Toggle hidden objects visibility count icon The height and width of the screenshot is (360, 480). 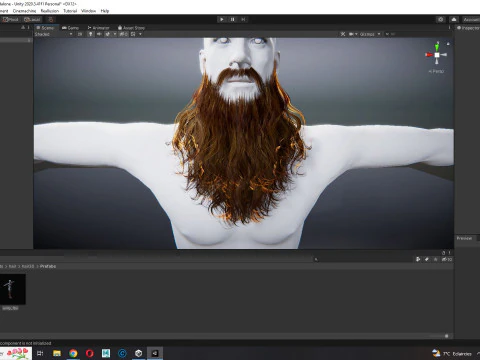pyautogui.click(x=123, y=34)
